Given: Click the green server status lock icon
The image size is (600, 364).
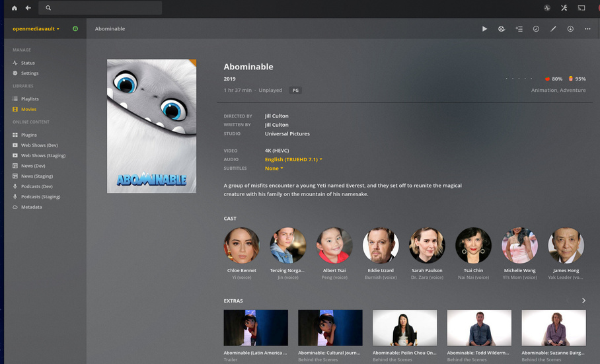Looking at the screenshot, I should tap(75, 28).
